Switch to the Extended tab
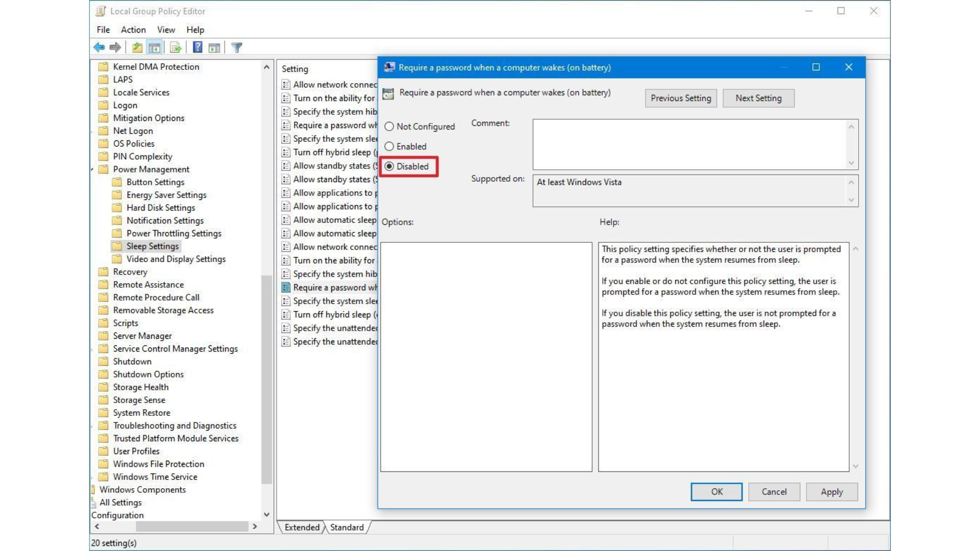 [x=302, y=528]
